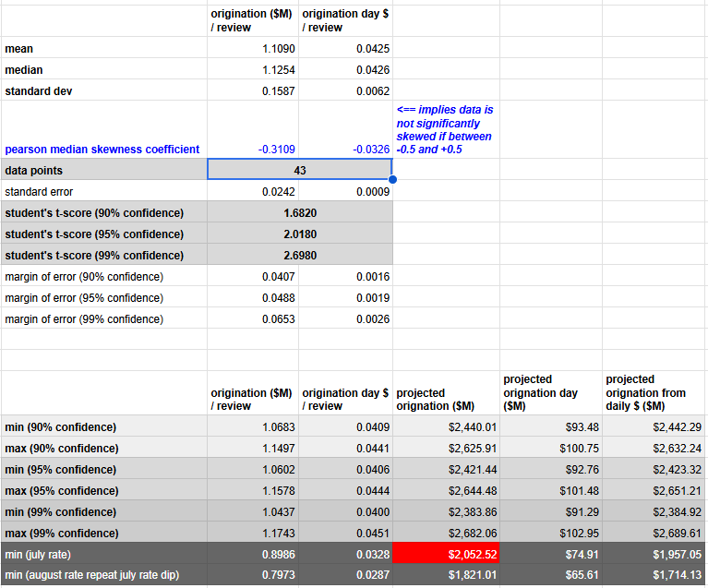The image size is (708, 588).
Task: Click the standard dev label
Action: pyautogui.click(x=39, y=90)
